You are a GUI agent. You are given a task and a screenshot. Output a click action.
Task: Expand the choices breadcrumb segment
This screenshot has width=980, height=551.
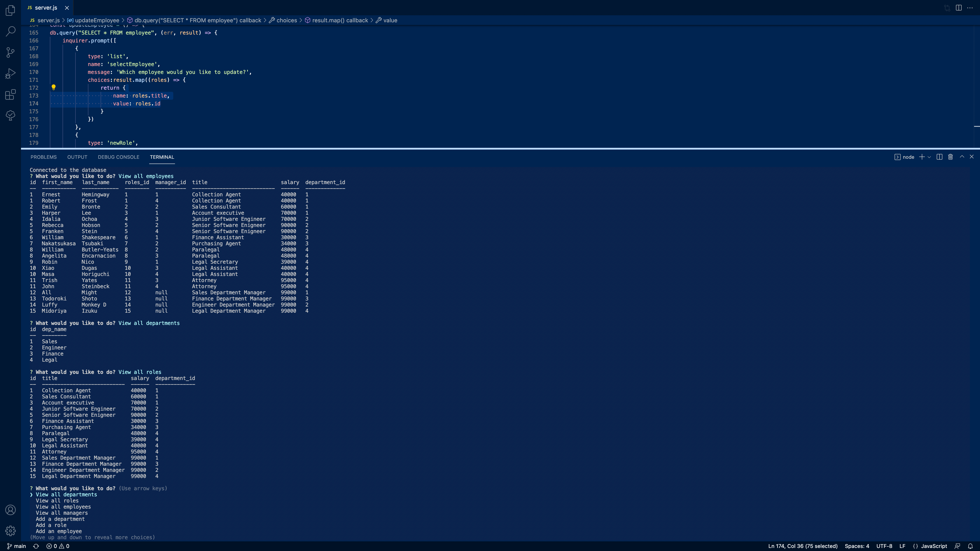(x=283, y=20)
